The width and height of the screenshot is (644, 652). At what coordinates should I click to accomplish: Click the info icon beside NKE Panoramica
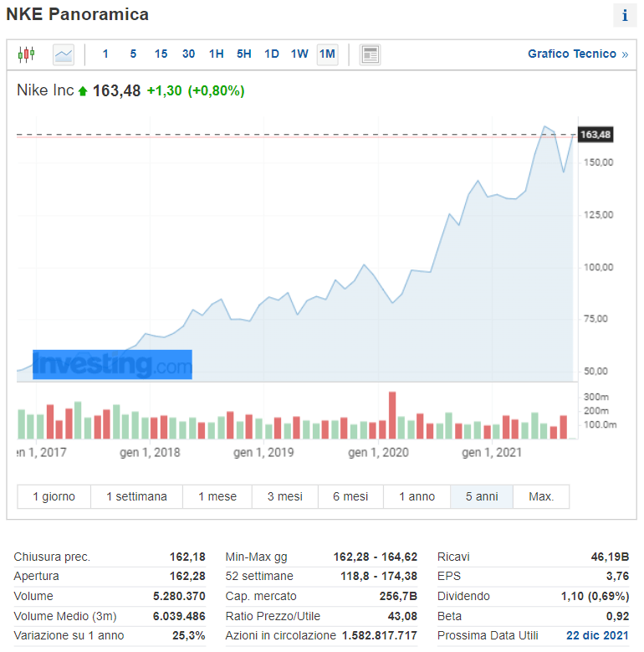(625, 16)
